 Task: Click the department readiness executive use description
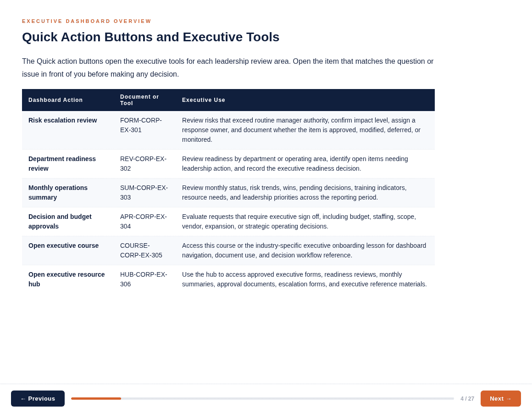click(x=295, y=163)
